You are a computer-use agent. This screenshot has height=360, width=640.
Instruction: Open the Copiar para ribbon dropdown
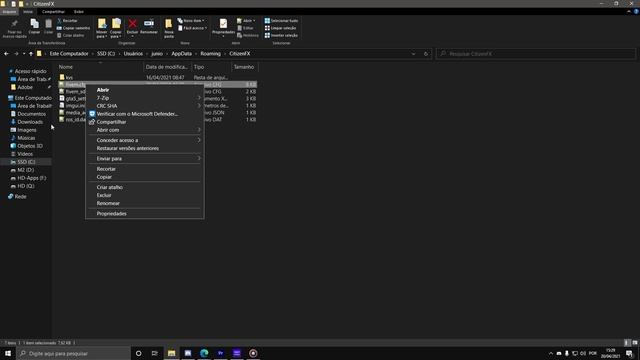pos(116,29)
